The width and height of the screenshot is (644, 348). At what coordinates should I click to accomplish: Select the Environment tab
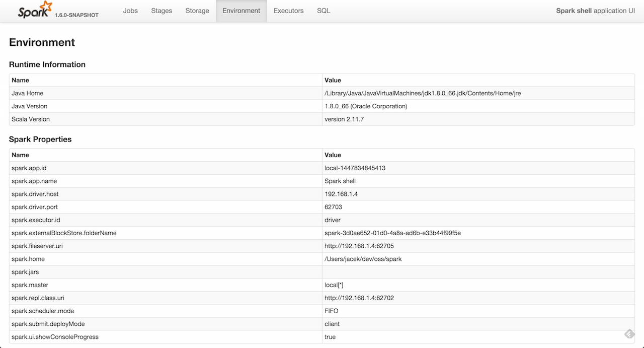(242, 11)
